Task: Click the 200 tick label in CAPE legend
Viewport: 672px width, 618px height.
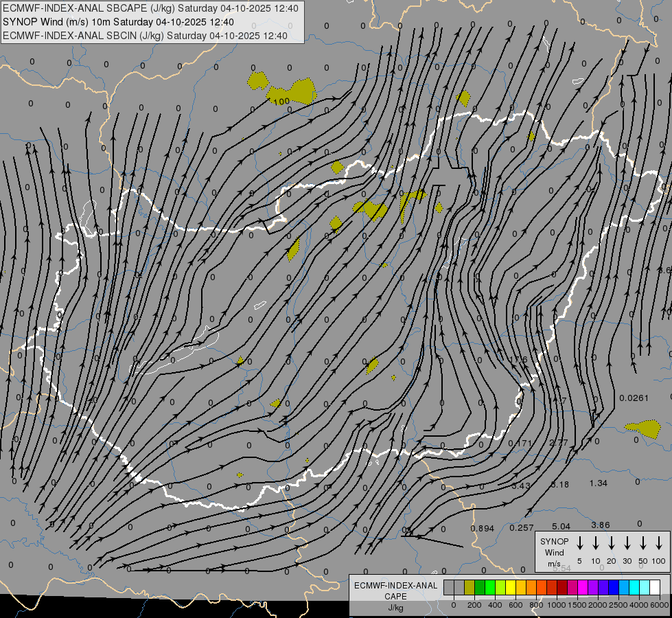Action: tap(474, 605)
